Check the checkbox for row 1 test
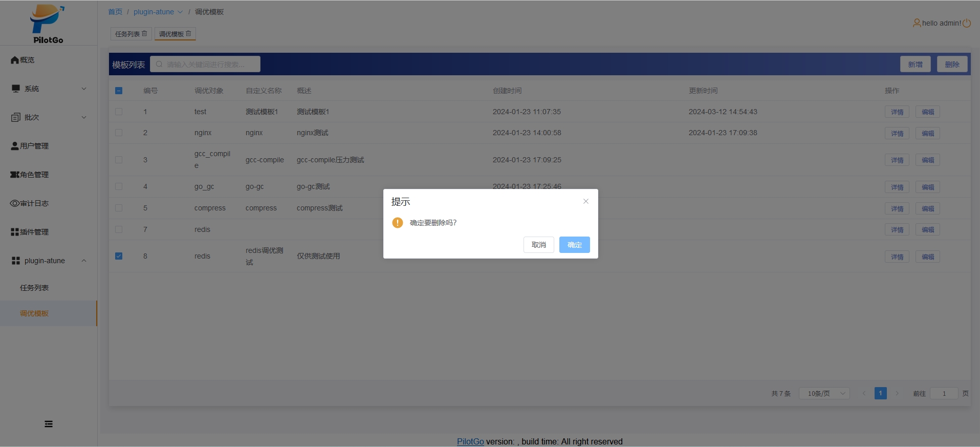Image resolution: width=980 pixels, height=447 pixels. click(x=119, y=112)
